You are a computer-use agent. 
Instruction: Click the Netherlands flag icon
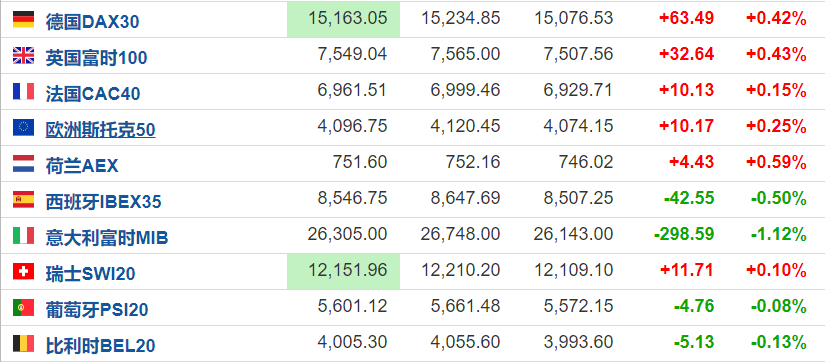click(24, 164)
